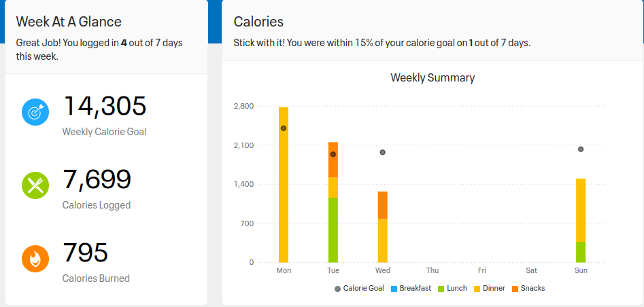Click the Weekly Summary chart title
Viewport: 644px width, 307px height.
click(433, 77)
